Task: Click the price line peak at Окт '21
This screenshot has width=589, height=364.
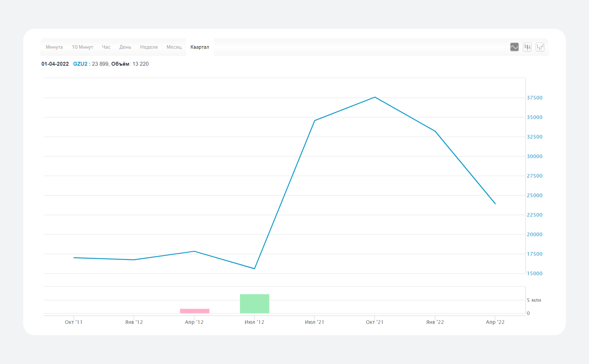Action: (x=375, y=97)
